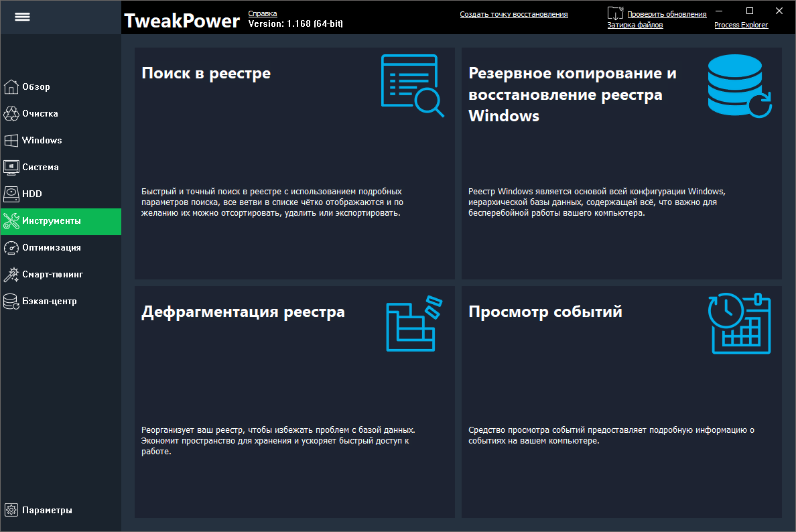Screen dimensions: 796x532
Task: Click the Обзор home icon
Action: (11, 87)
